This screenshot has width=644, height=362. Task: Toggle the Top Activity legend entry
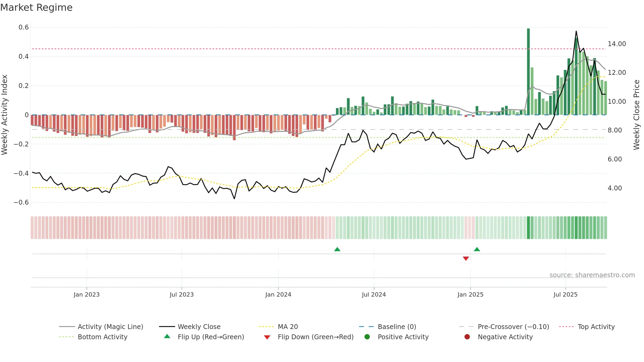(587, 327)
